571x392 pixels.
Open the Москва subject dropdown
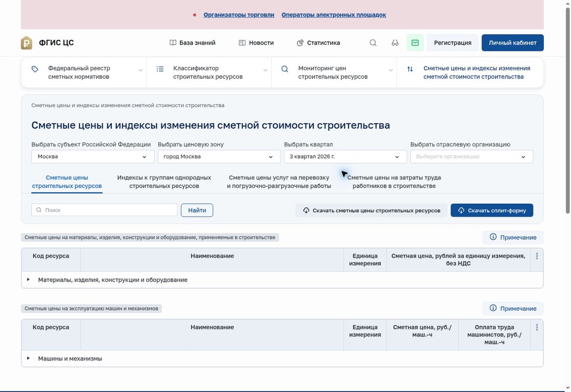tap(93, 157)
